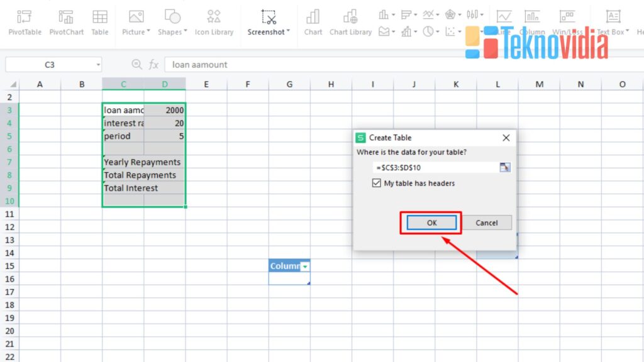
Task: Open the Chart Library
Action: (x=350, y=22)
